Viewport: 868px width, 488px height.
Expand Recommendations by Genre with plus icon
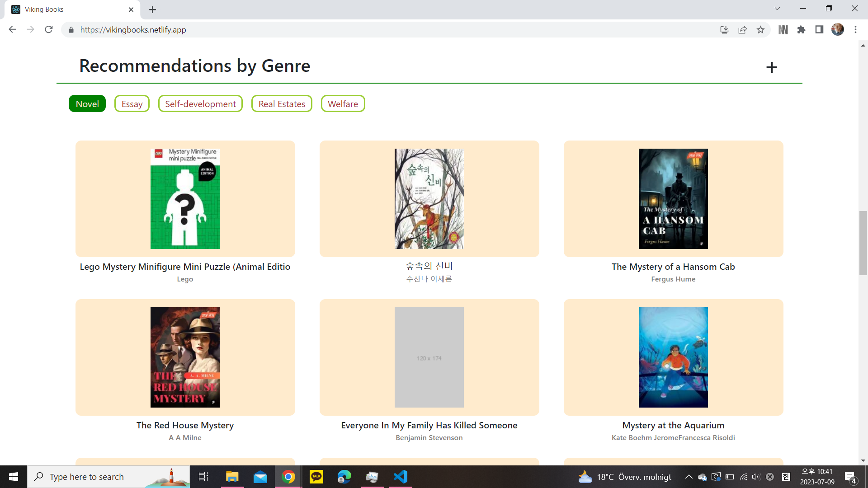point(771,68)
